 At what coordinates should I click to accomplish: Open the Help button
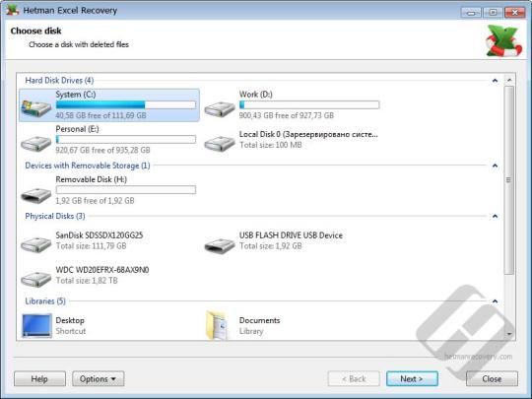tap(39, 378)
